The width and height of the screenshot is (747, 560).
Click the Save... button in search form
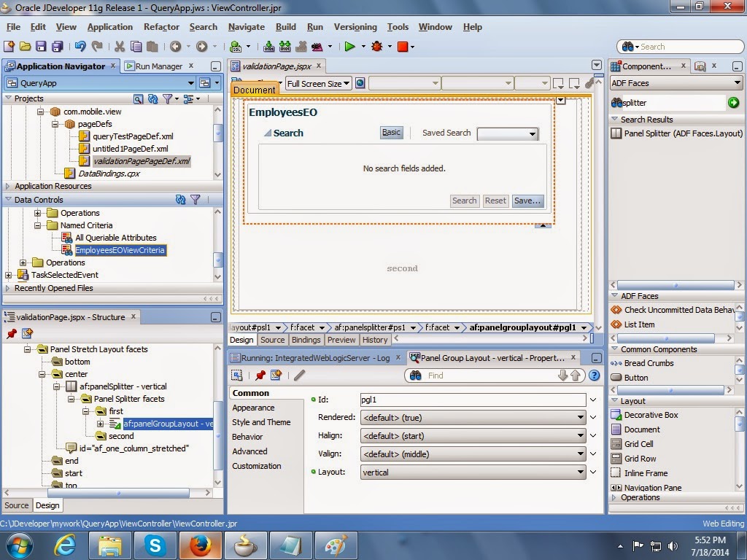coord(527,201)
